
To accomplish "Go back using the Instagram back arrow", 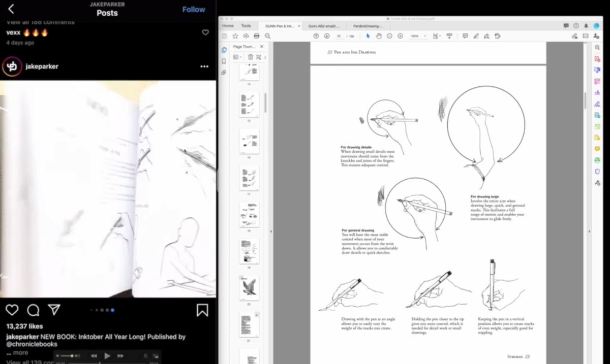I will point(11,9).
